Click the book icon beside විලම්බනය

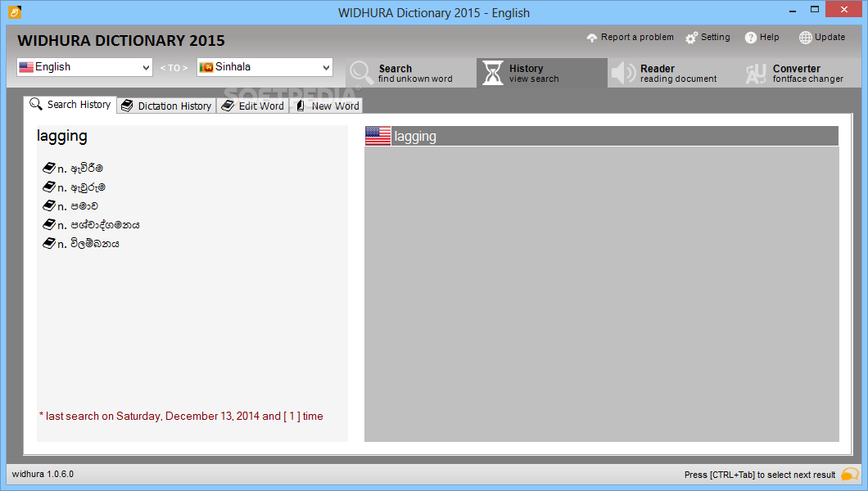click(x=49, y=243)
